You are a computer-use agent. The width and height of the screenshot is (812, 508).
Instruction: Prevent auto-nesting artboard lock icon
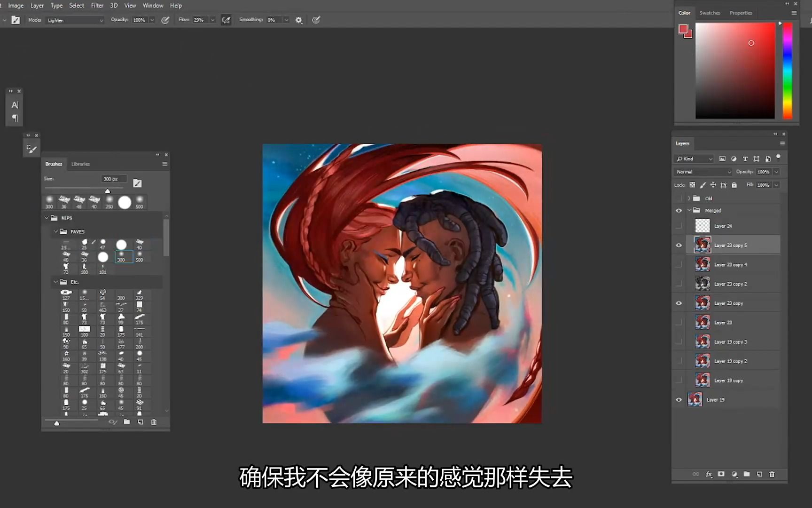724,185
